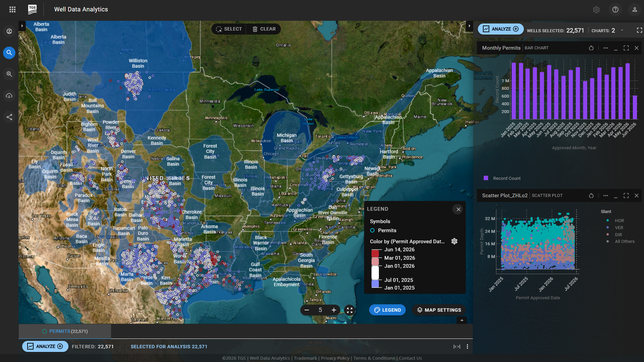This screenshot has height=362, width=644.
Task: Click the Jun 14, 2026 color swatch
Action: coord(375,253)
